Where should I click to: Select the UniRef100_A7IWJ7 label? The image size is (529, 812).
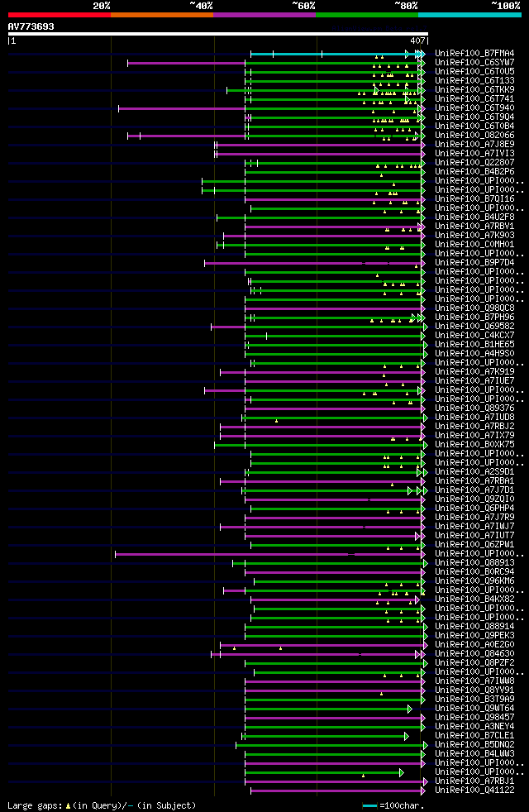474,527
